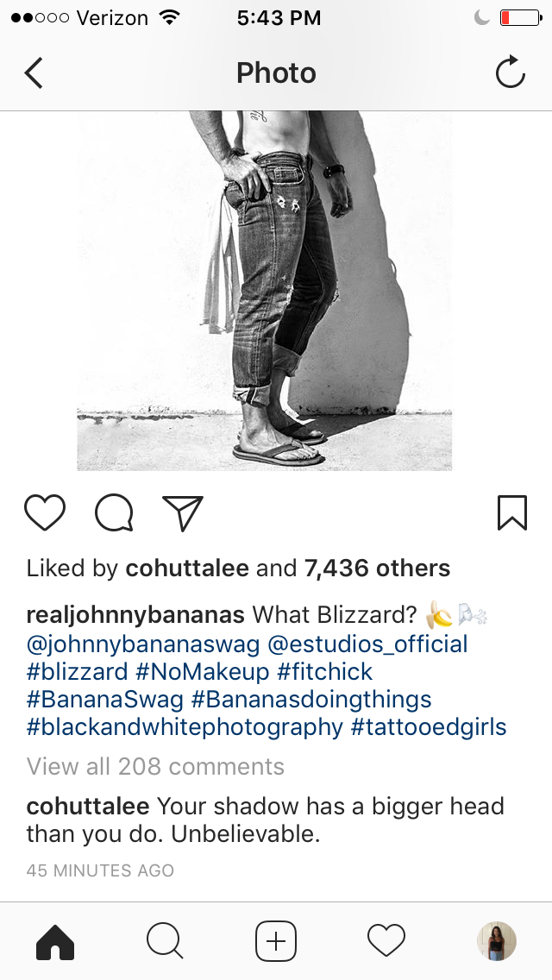This screenshot has height=980, width=552.
Task: Share the post via paper plane icon
Action: (183, 513)
